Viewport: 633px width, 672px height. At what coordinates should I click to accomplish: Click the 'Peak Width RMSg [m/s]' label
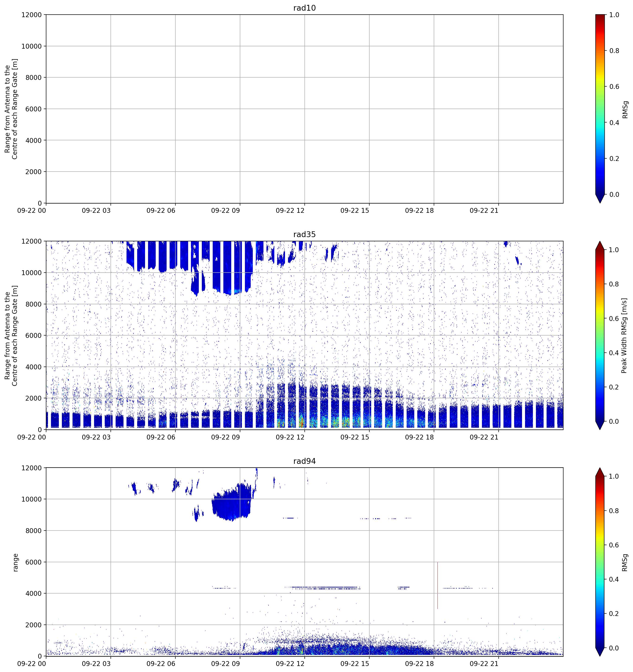[x=624, y=336]
